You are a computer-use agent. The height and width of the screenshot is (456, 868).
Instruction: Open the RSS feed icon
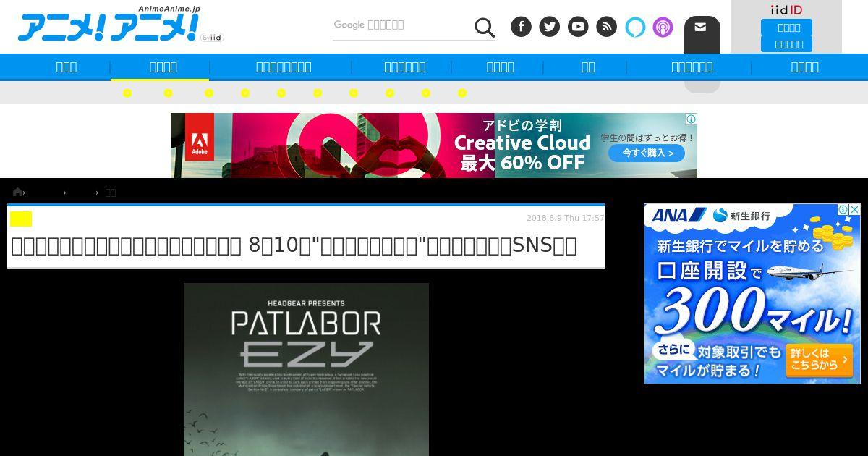[x=606, y=27]
